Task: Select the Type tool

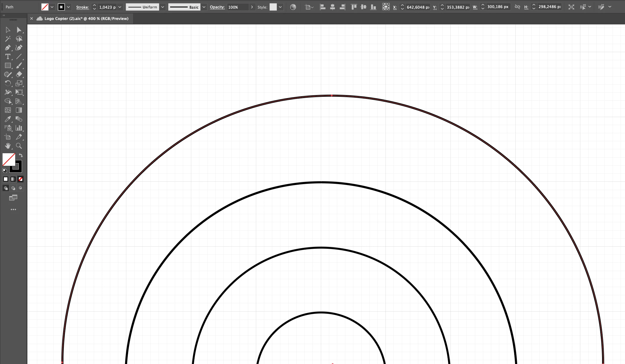Action: pyautogui.click(x=8, y=57)
